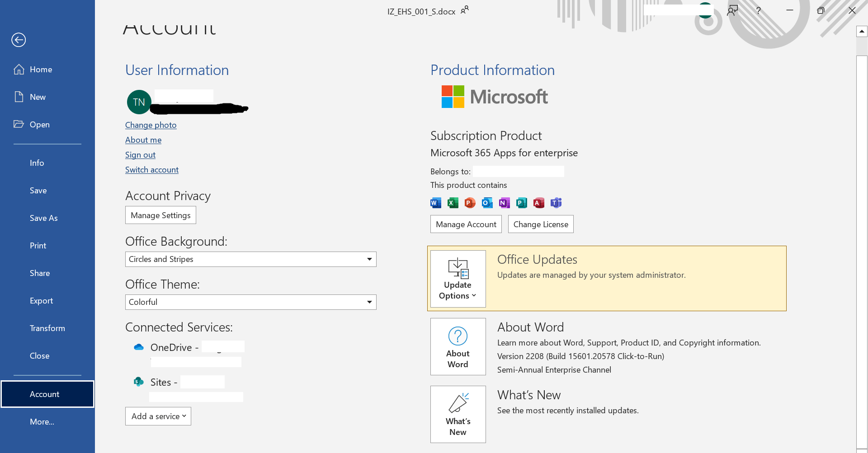
Task: Click the OneDrive cloud icon
Action: click(139, 347)
